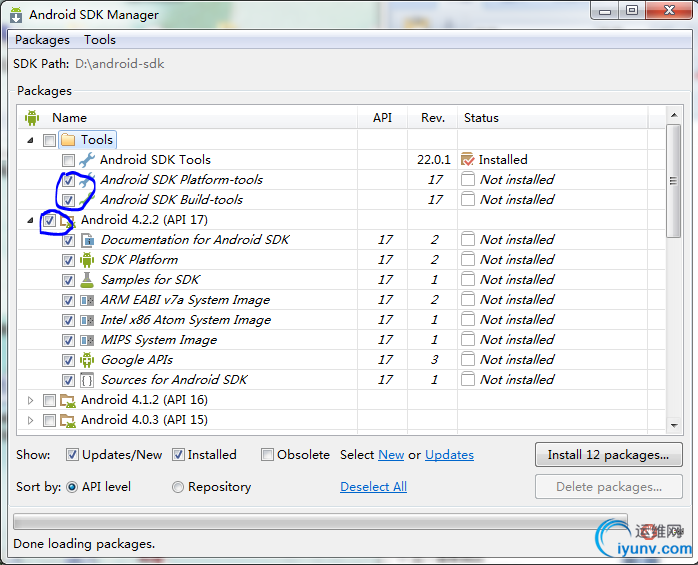Select the MIPS System Image row text
The width and height of the screenshot is (698, 565).
click(159, 340)
